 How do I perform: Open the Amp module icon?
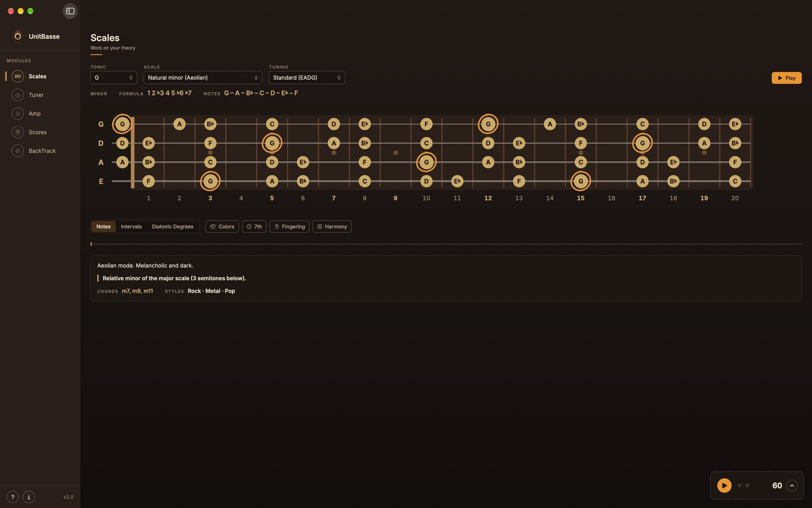(x=18, y=113)
